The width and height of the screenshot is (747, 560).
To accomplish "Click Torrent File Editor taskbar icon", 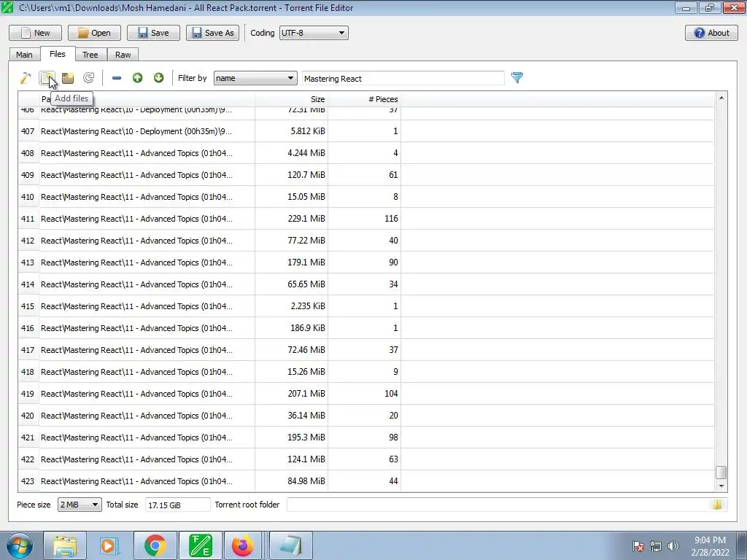I will point(200,545).
